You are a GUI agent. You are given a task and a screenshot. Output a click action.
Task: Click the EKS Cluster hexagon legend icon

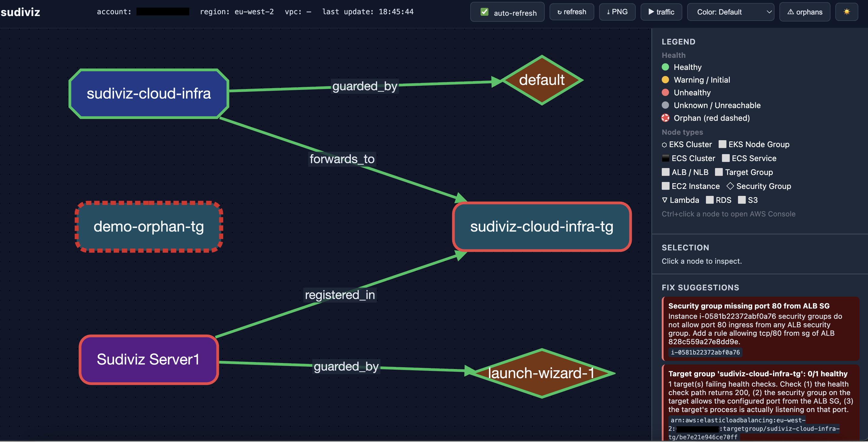(x=664, y=145)
